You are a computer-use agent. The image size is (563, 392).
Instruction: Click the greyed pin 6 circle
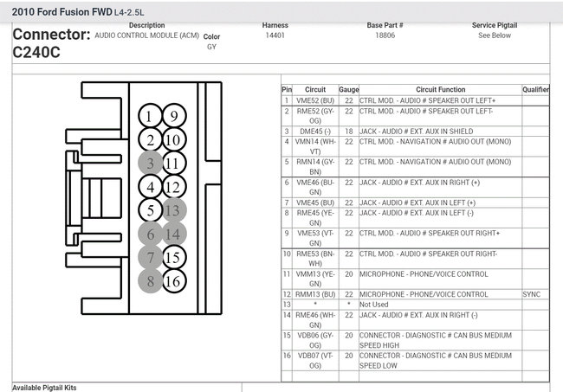150,234
